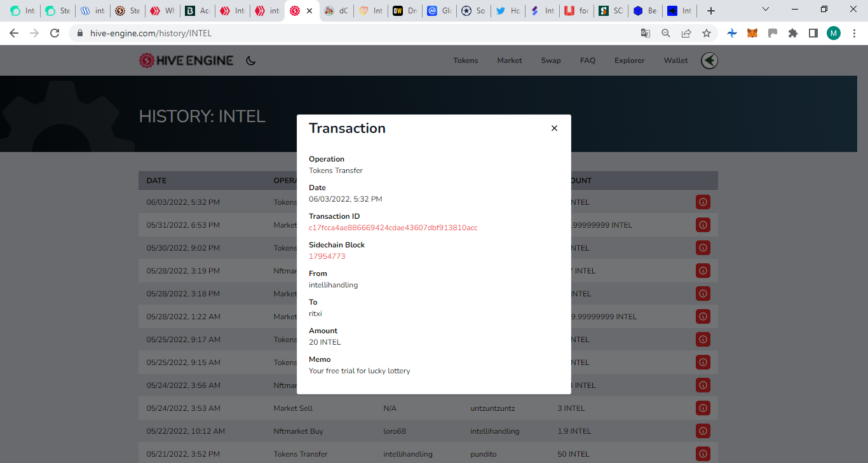This screenshot has width=868, height=463.
Task: Share this page icon
Action: pyautogui.click(x=686, y=33)
